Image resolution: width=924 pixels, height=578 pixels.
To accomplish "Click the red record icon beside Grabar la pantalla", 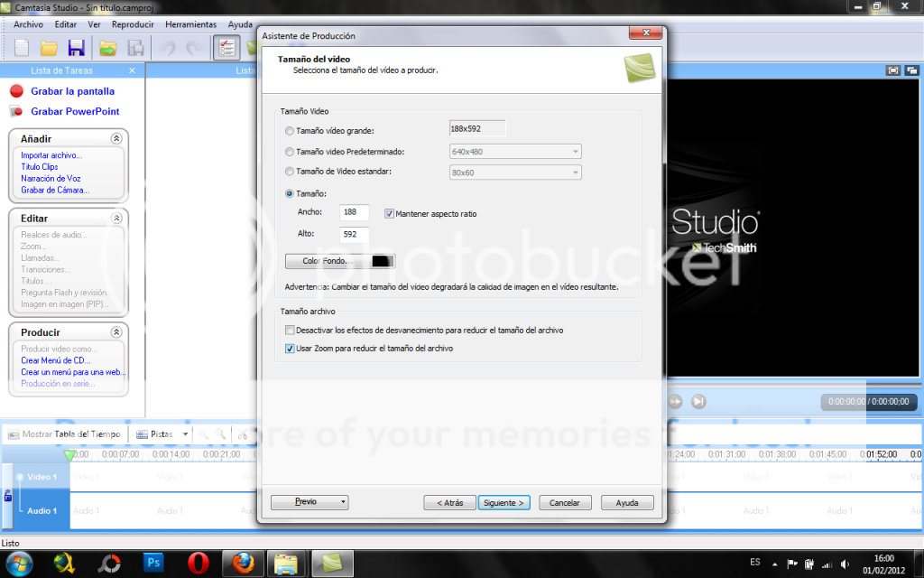I will coord(16,91).
